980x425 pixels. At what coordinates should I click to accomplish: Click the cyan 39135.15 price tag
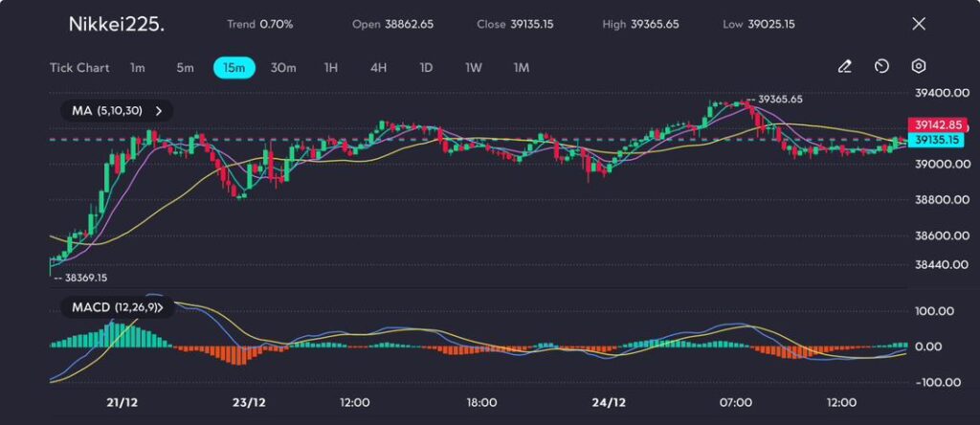point(936,140)
